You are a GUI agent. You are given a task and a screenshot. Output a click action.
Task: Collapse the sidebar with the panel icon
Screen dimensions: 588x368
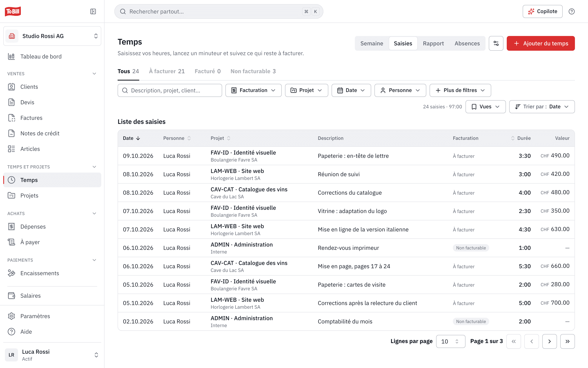pos(93,11)
